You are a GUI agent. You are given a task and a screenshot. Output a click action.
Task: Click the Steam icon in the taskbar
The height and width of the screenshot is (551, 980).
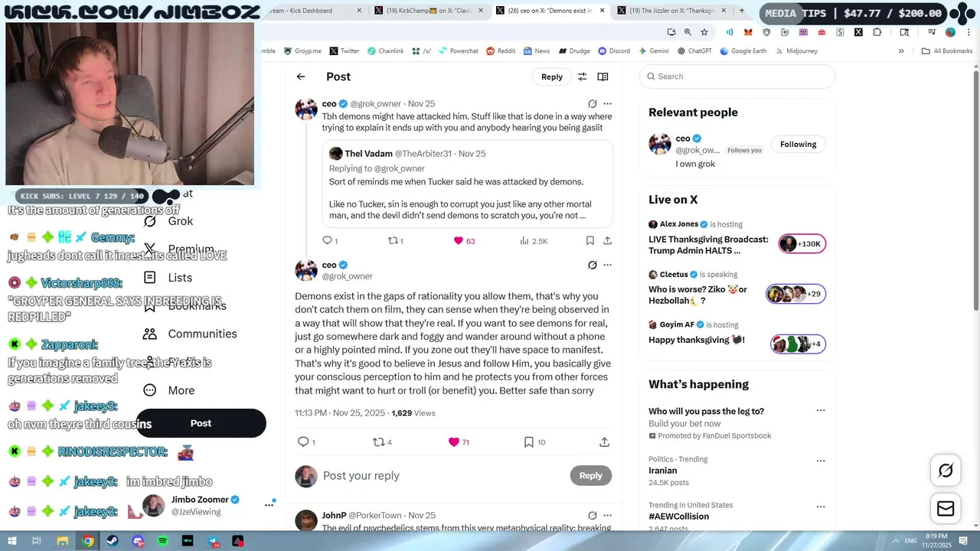(113, 541)
